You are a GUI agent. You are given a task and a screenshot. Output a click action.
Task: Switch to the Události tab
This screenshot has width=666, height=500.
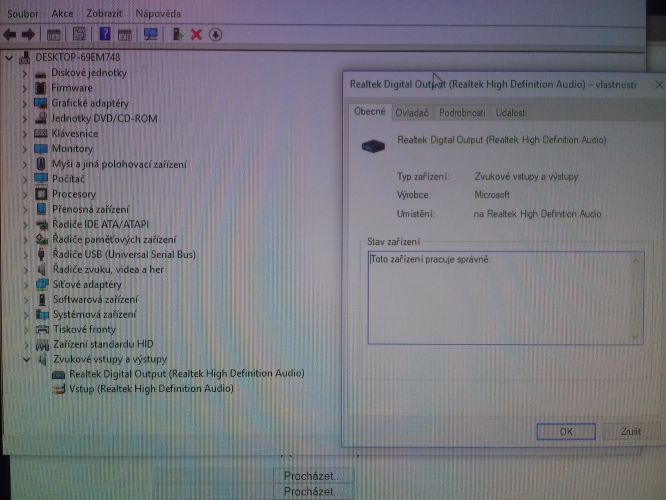pyautogui.click(x=511, y=113)
